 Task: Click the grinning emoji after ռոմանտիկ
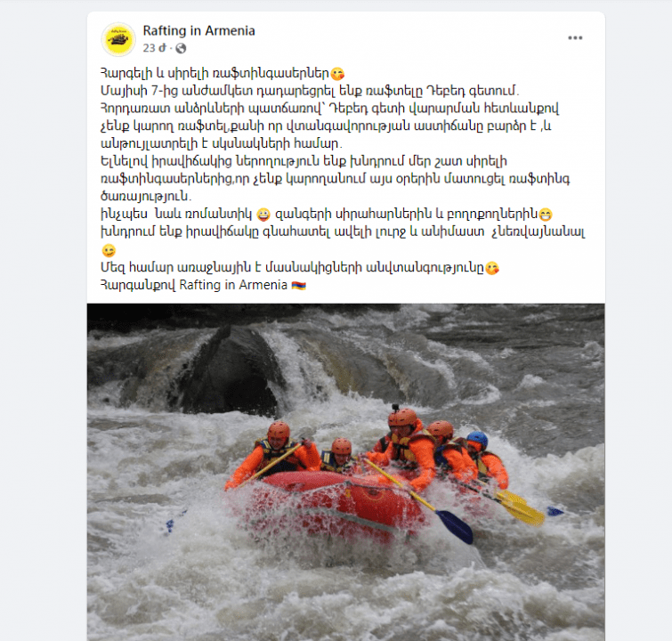263,214
